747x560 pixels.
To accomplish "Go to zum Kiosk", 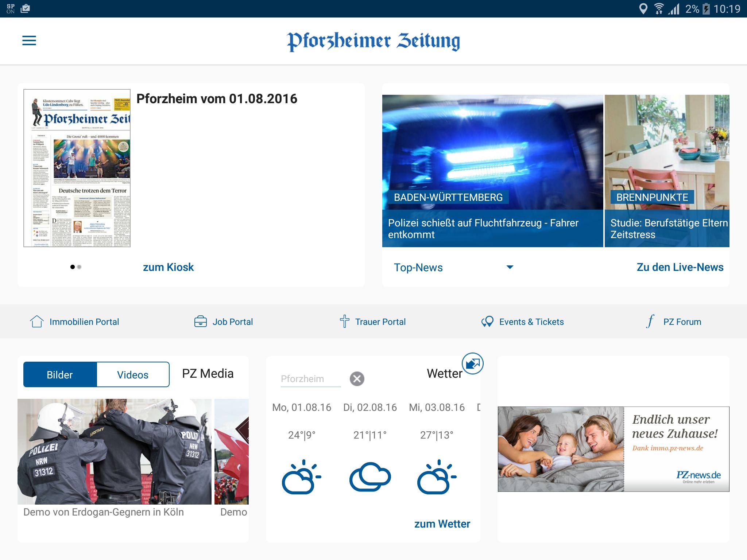I will pos(168,267).
